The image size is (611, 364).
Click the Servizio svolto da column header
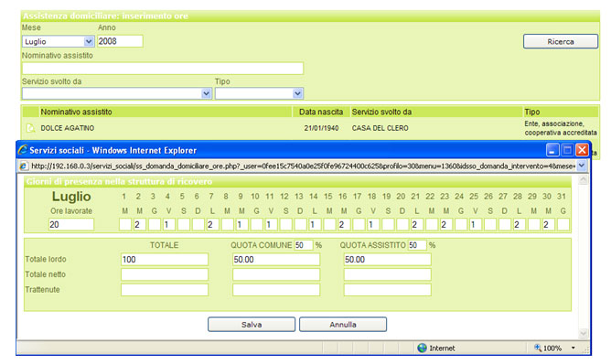[381, 112]
